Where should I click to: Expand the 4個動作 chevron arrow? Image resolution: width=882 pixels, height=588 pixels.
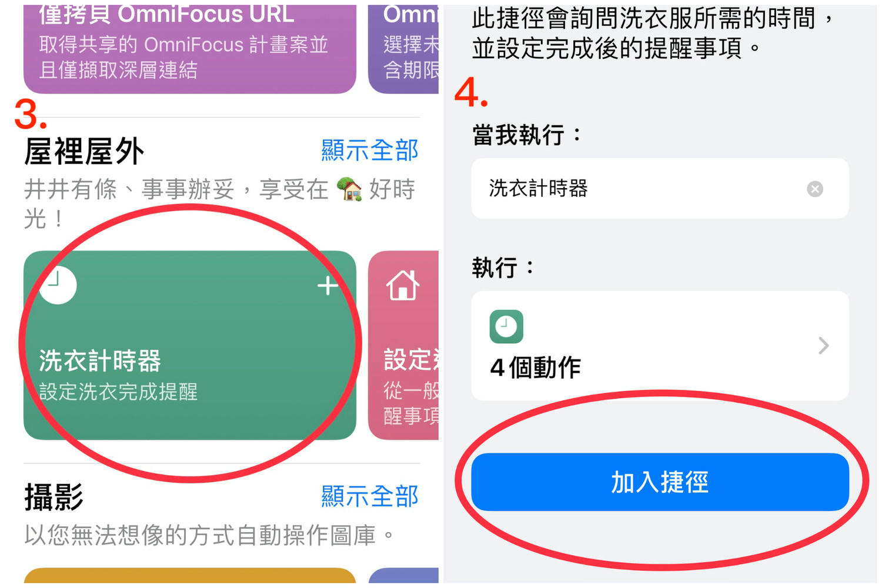pos(824,345)
